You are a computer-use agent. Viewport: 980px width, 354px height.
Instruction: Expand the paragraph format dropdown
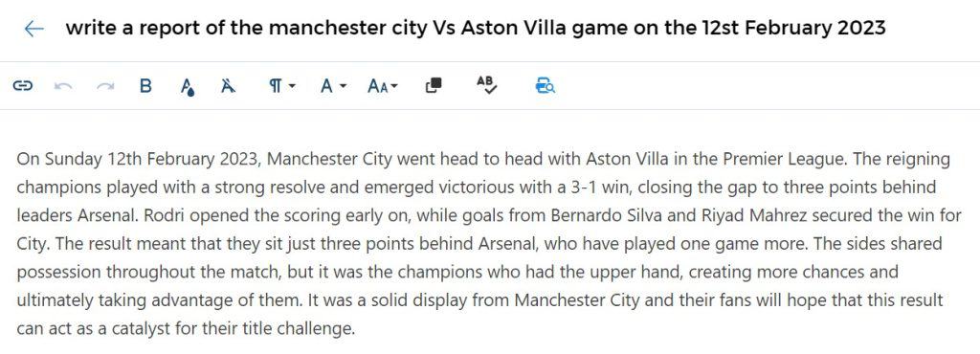(282, 86)
